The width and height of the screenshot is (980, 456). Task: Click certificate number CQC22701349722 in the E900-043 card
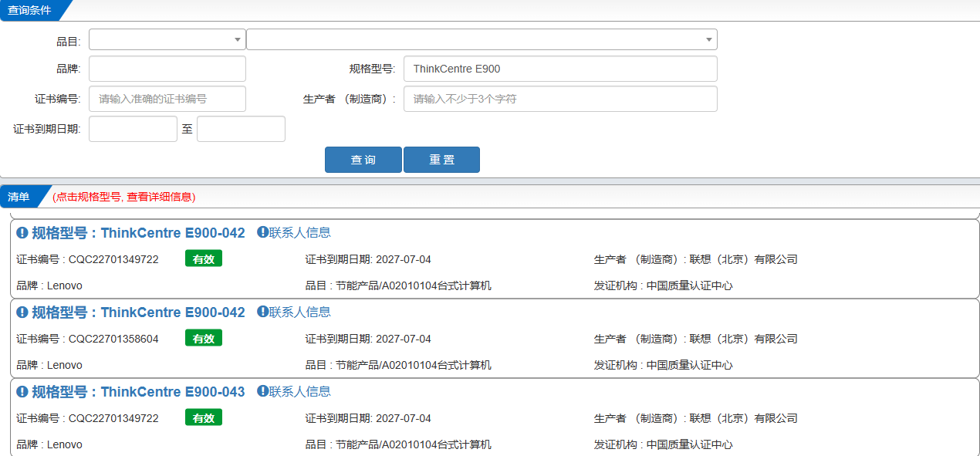tap(113, 418)
